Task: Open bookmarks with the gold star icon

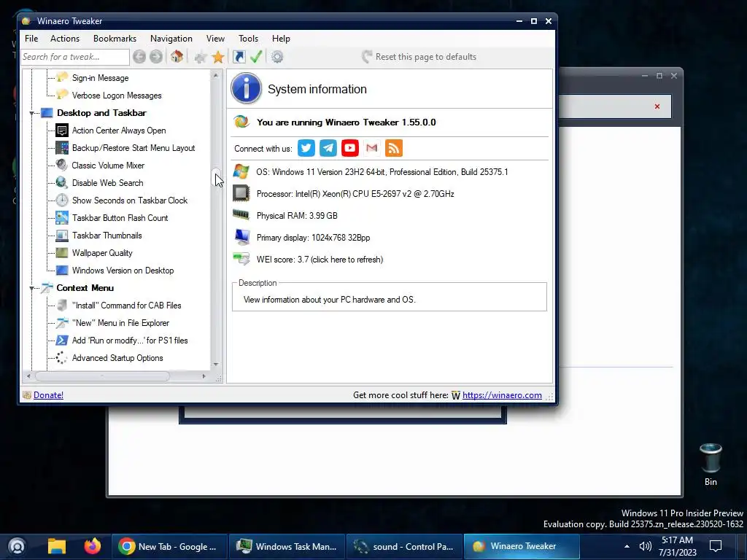Action: click(218, 57)
